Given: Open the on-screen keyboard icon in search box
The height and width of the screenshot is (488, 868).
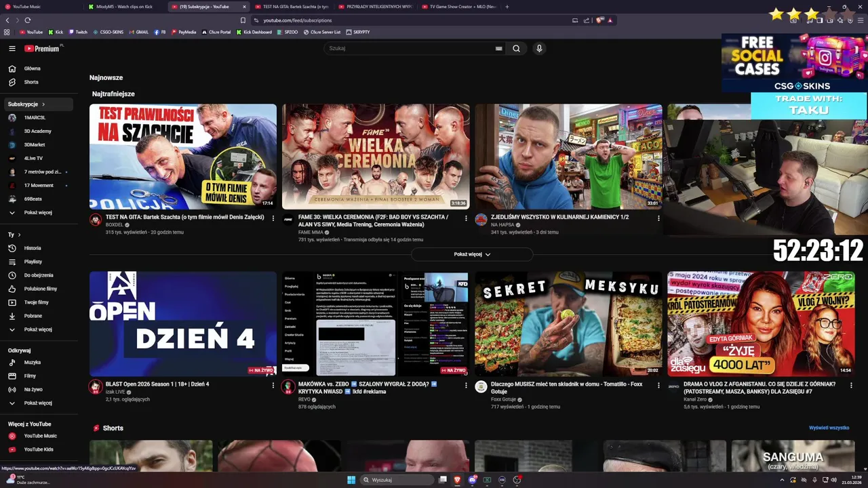Looking at the screenshot, I should point(499,49).
